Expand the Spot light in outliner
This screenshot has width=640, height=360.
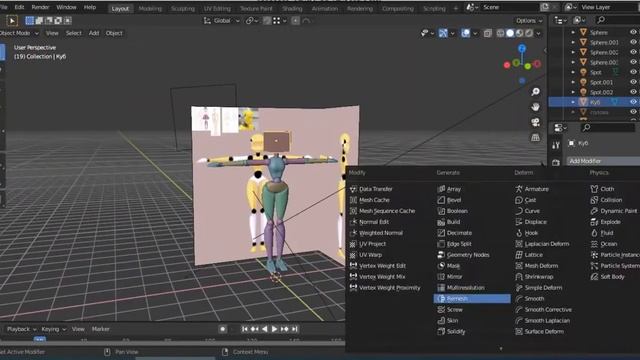tap(573, 72)
